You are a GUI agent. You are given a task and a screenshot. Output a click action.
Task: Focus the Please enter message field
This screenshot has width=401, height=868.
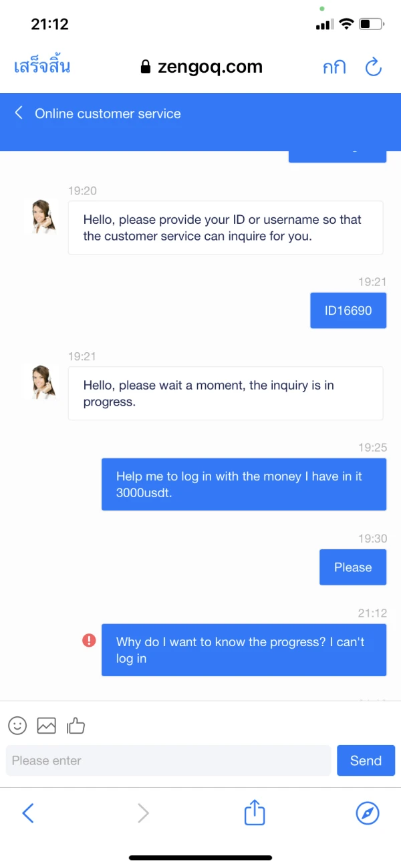(x=168, y=760)
